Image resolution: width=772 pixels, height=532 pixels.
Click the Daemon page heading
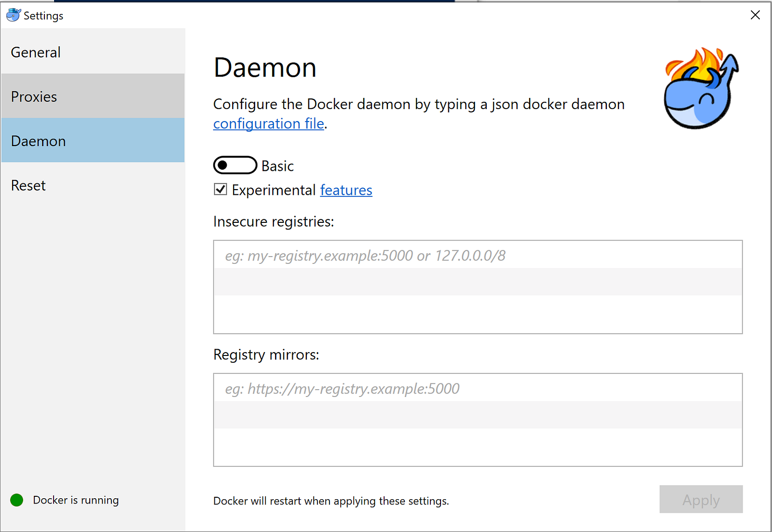coord(265,68)
